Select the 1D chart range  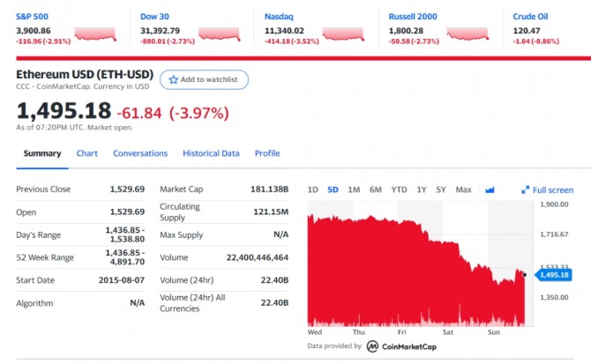coord(313,189)
